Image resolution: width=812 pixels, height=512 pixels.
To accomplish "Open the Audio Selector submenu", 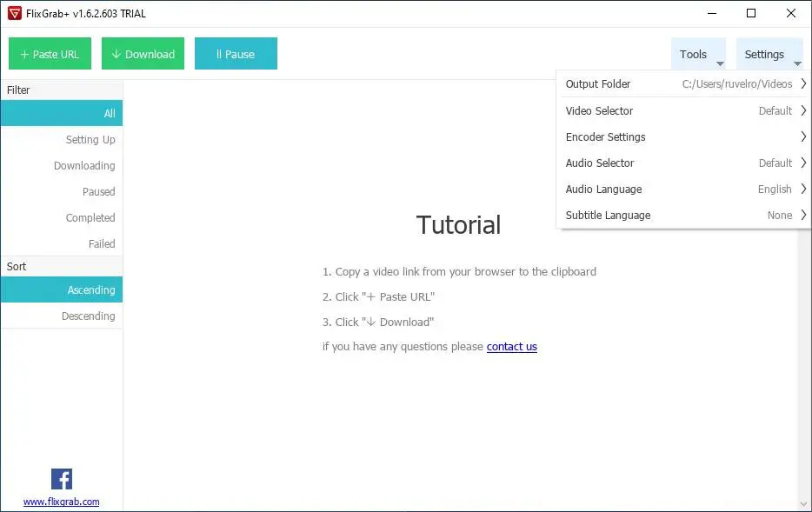I will click(683, 163).
